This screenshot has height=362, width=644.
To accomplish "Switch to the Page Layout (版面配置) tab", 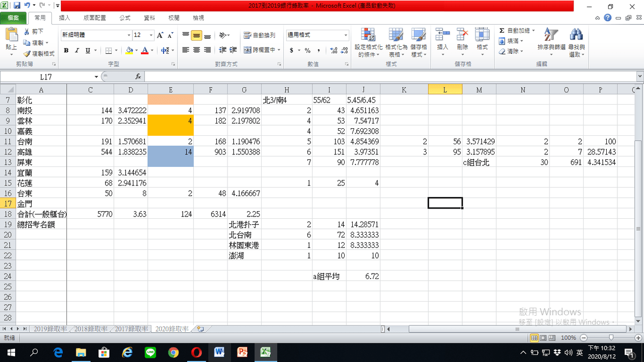I will pyautogui.click(x=95, y=18).
